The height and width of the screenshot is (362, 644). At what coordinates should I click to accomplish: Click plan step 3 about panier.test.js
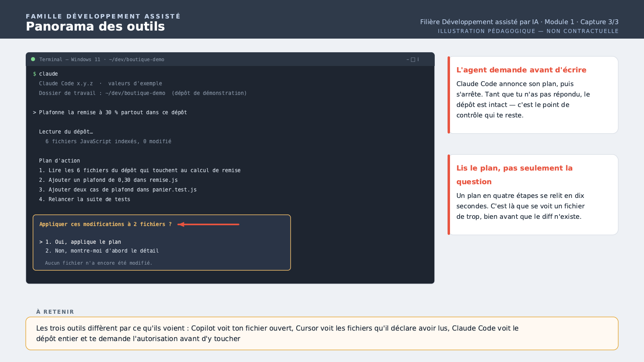click(118, 189)
